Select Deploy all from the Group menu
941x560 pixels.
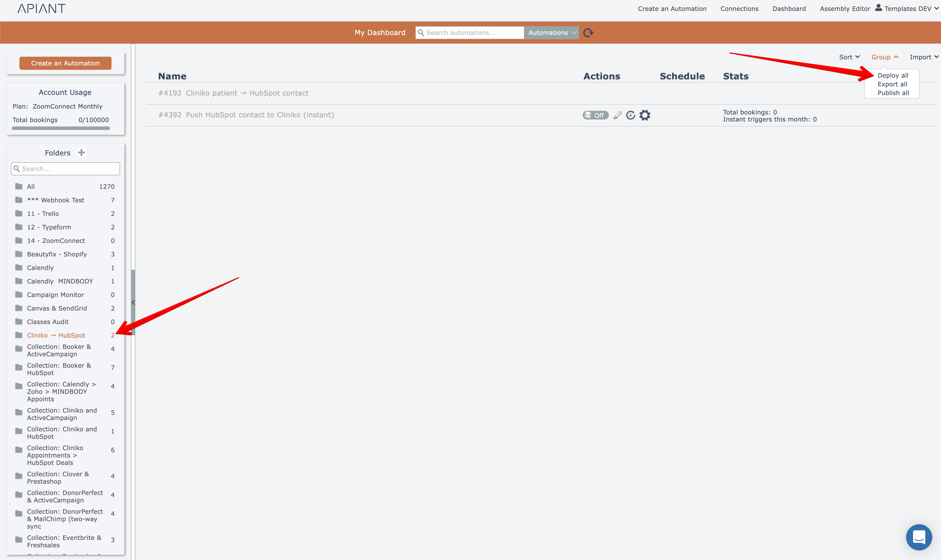point(893,75)
